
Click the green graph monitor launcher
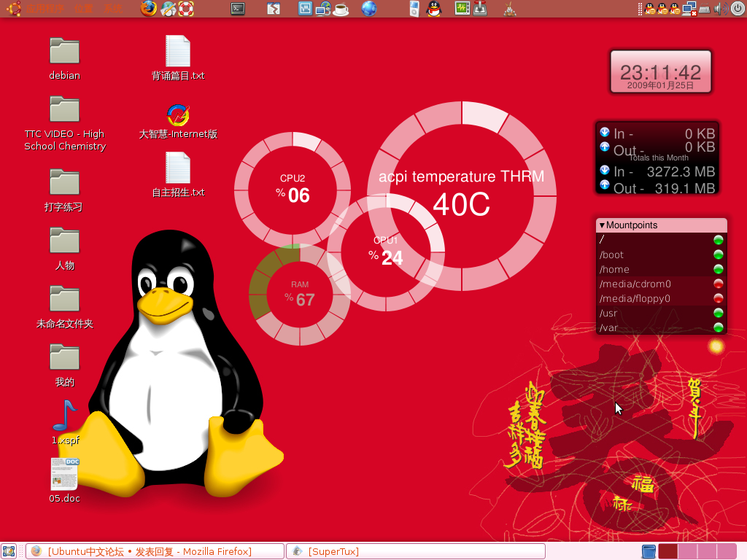click(462, 9)
